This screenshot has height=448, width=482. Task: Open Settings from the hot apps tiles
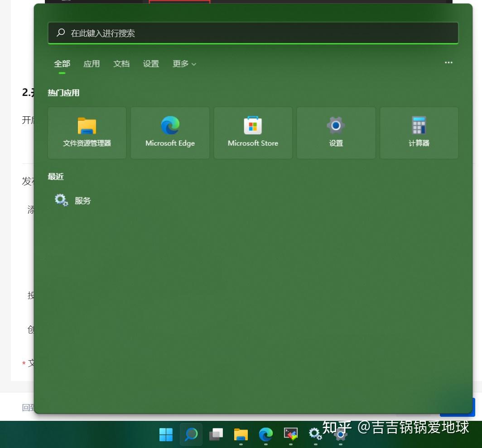click(x=336, y=133)
